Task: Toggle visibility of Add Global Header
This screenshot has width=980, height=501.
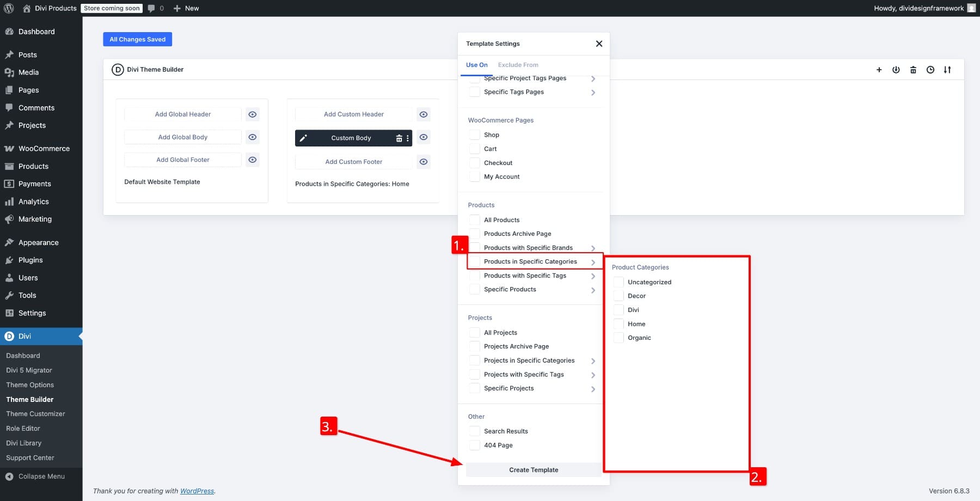Action: click(252, 114)
